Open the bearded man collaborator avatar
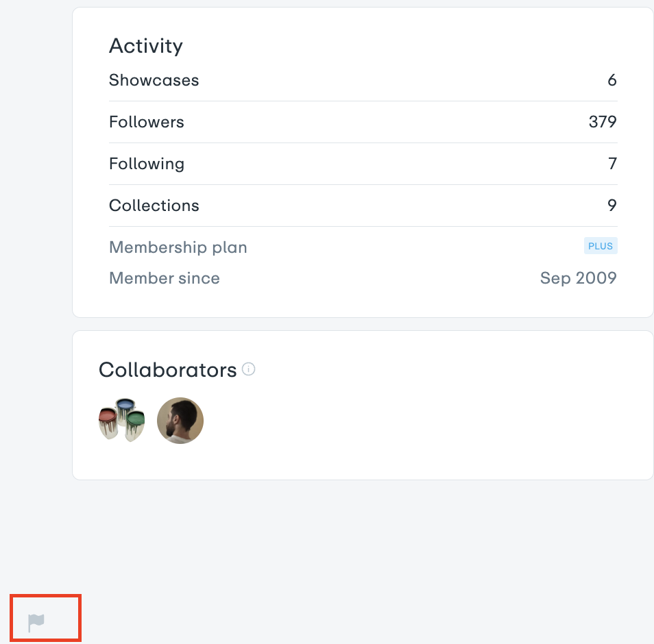 180,421
